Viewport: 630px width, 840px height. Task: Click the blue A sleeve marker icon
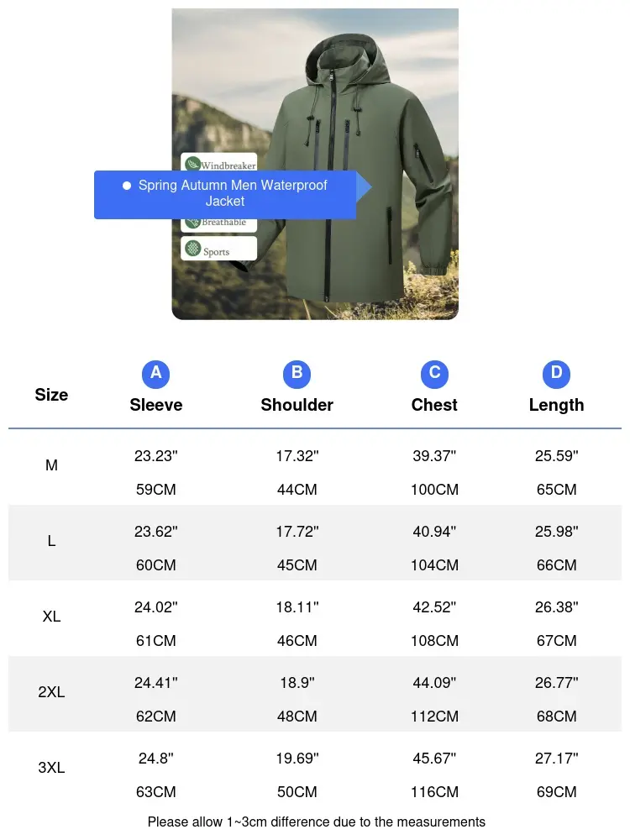click(156, 374)
